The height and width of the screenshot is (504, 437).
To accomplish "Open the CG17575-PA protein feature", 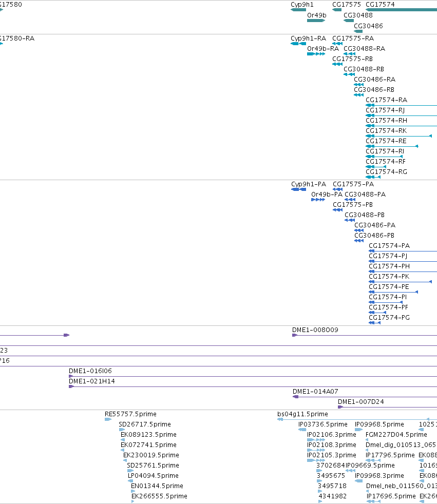I will pyautogui.click(x=338, y=189).
